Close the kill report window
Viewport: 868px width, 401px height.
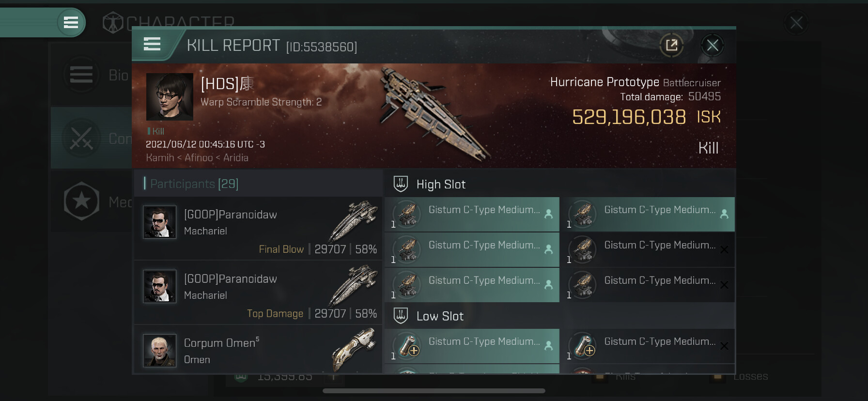[712, 46]
